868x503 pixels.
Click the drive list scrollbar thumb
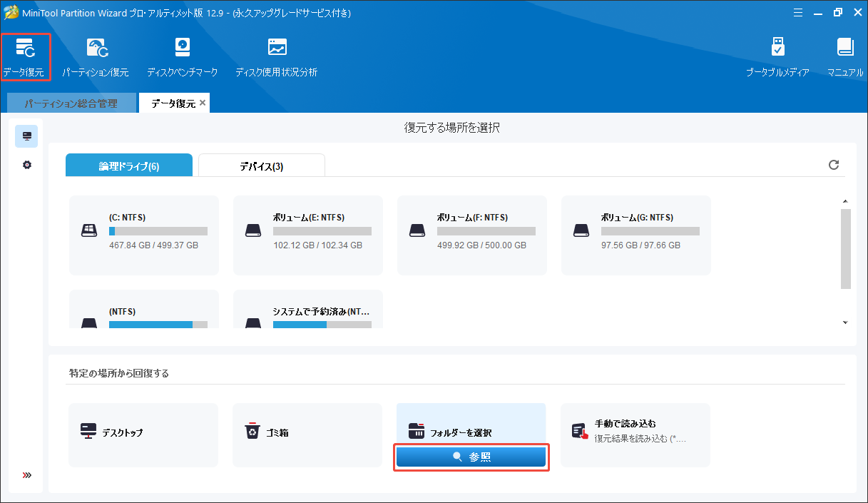click(x=845, y=249)
